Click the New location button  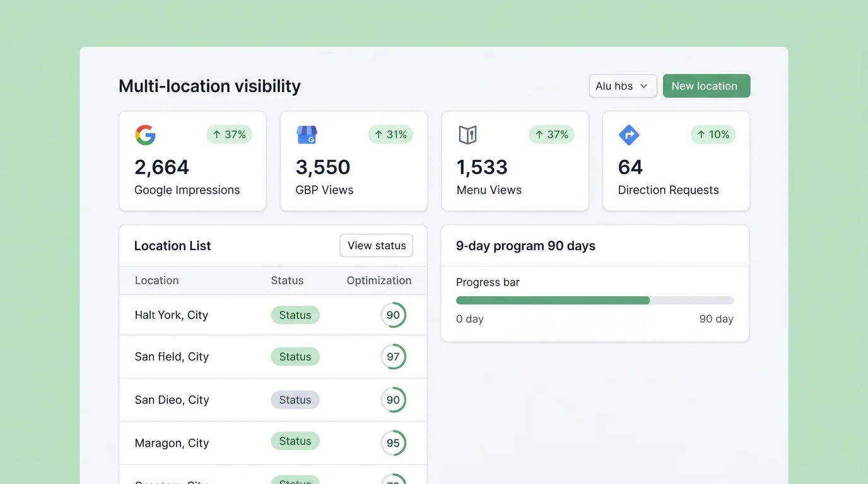click(x=707, y=86)
